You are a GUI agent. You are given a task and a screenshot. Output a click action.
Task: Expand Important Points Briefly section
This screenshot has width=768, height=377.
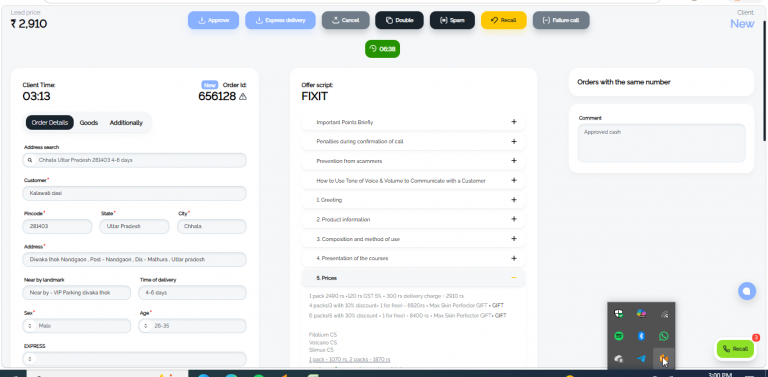[x=413, y=122]
